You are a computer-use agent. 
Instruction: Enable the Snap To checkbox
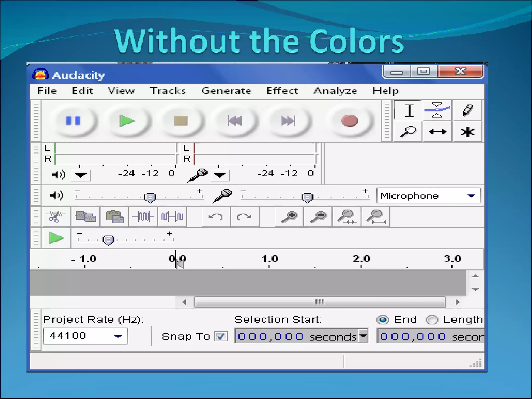tap(221, 336)
